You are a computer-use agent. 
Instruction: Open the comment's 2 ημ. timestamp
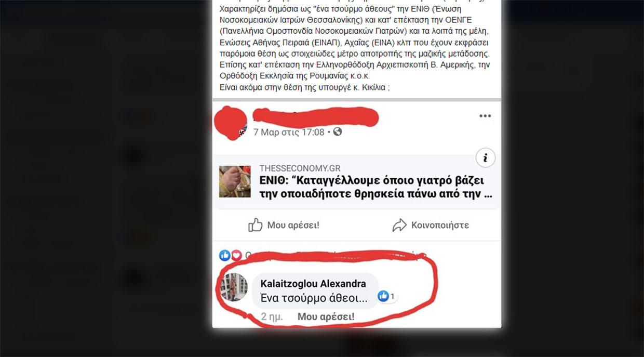(x=272, y=316)
